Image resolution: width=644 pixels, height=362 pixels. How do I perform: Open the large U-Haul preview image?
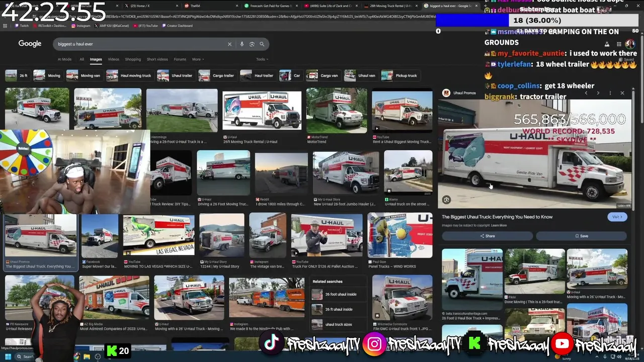(534, 153)
